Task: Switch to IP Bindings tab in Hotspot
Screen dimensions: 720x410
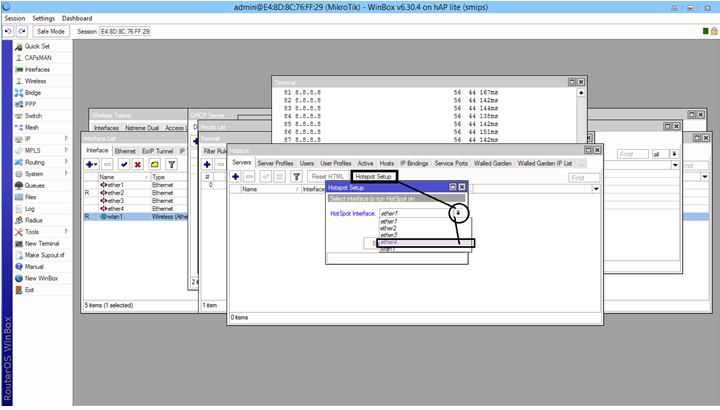Action: coord(414,163)
